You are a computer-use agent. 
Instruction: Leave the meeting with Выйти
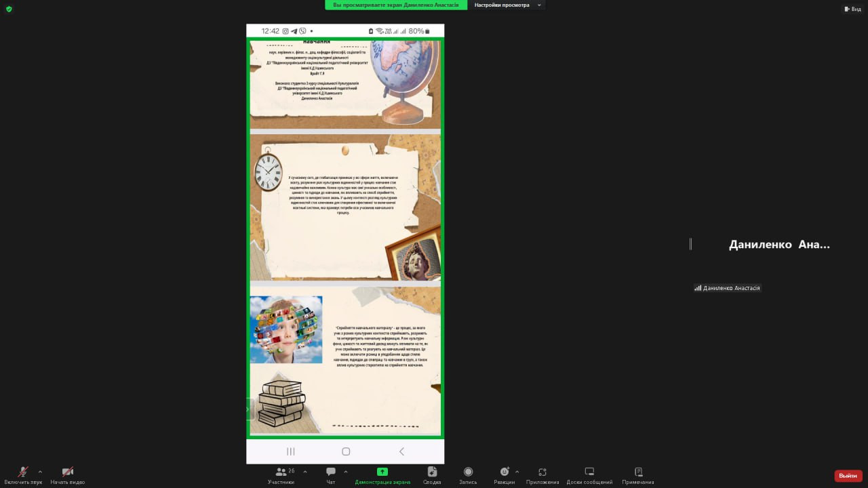point(848,476)
